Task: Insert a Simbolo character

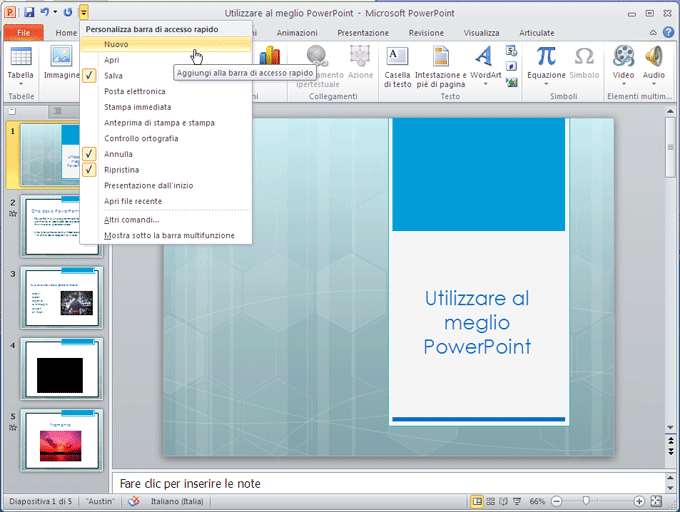Action: pyautogui.click(x=584, y=63)
